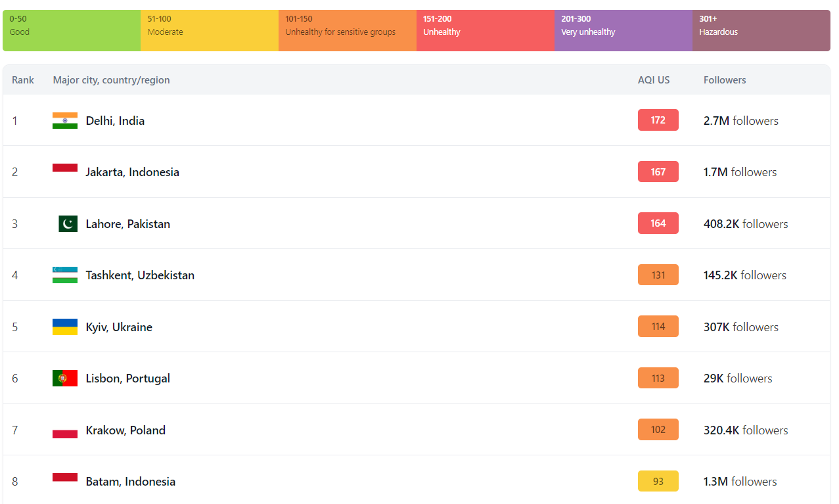Click the Portugal flag icon

click(65, 378)
